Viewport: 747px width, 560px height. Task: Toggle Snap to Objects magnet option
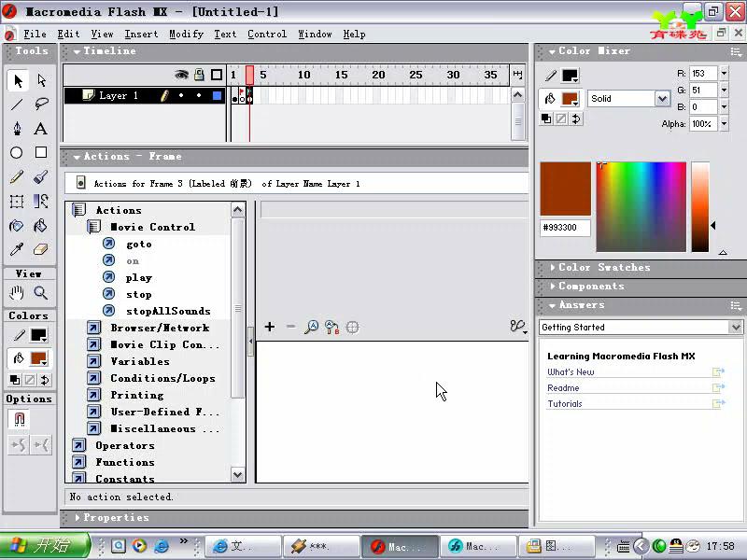[19, 419]
